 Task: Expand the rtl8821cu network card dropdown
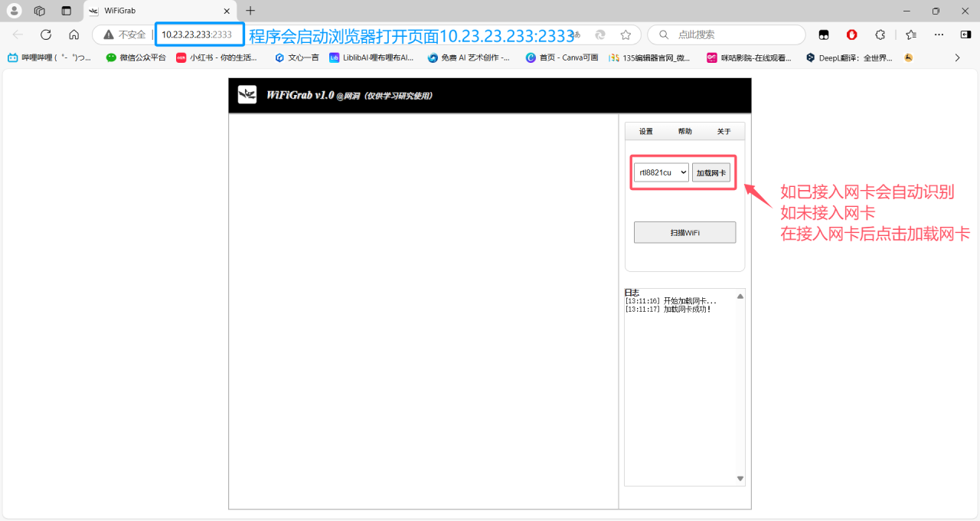(661, 173)
